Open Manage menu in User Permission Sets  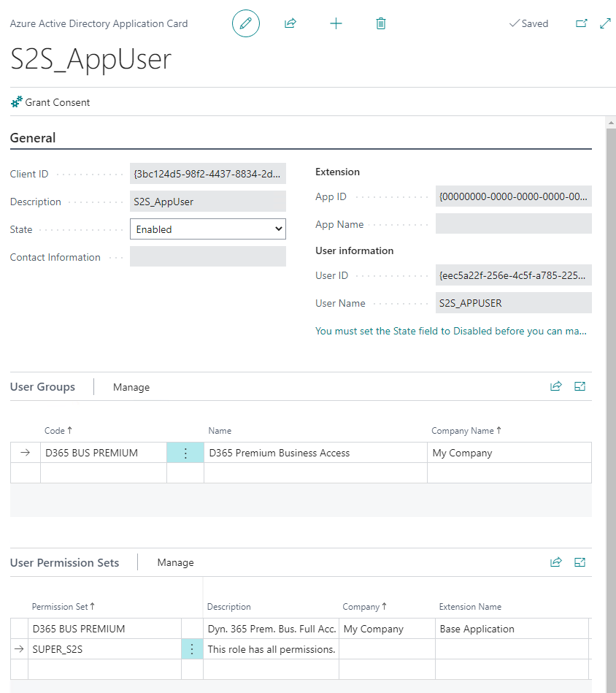pyautogui.click(x=175, y=562)
